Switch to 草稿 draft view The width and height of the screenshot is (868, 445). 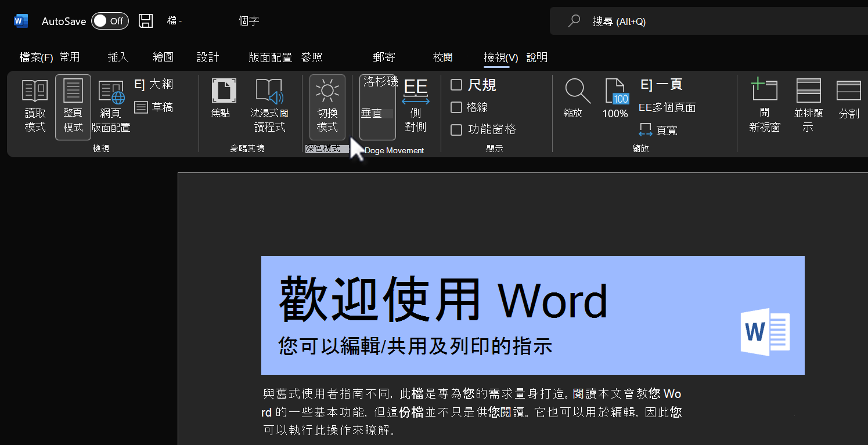tap(154, 107)
